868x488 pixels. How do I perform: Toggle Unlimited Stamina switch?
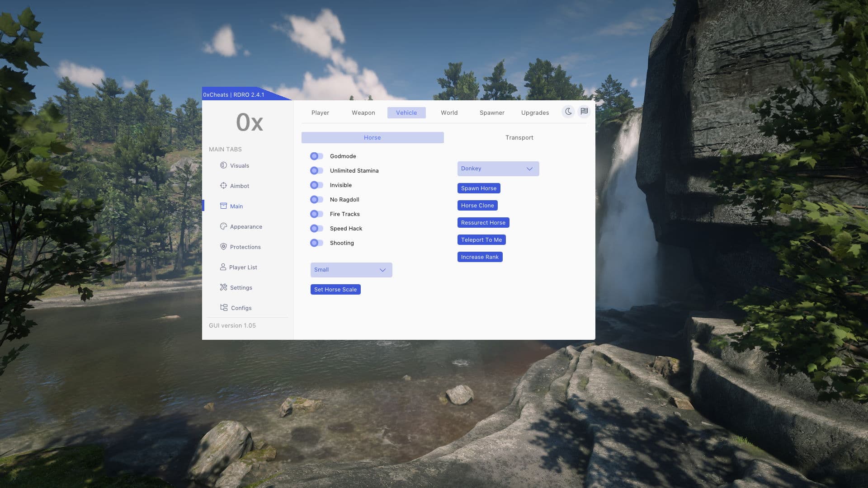(316, 171)
